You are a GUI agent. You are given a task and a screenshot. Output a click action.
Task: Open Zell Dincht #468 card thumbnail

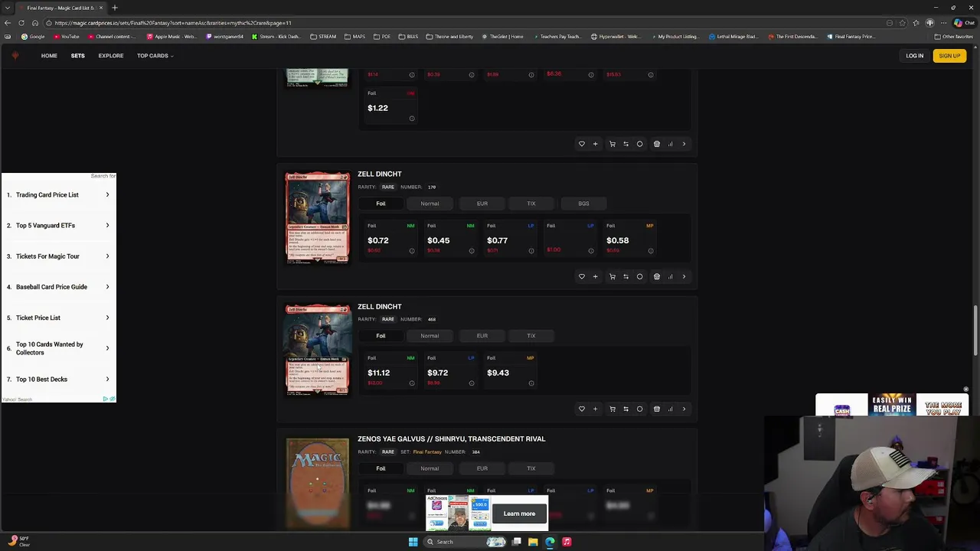317,350
